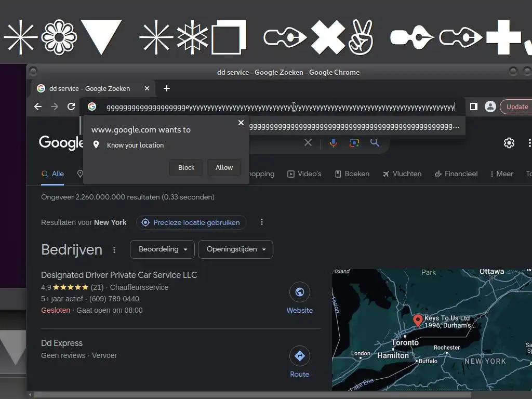Click the forward arrow in Chrome toolbar

point(55,107)
